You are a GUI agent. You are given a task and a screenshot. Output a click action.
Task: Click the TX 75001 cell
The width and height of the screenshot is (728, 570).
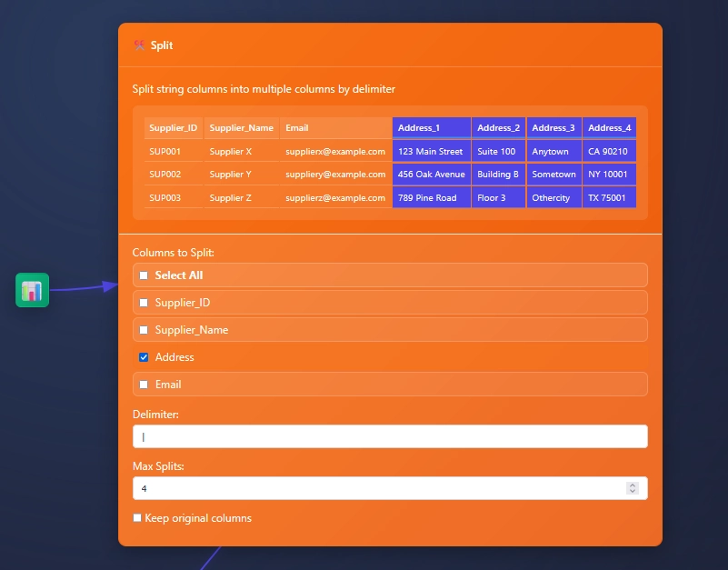coord(609,198)
